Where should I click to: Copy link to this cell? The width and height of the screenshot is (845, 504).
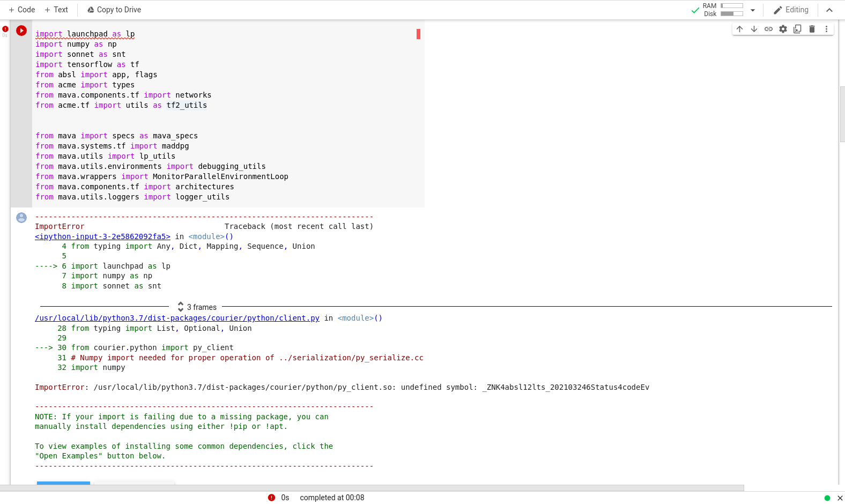pos(768,29)
